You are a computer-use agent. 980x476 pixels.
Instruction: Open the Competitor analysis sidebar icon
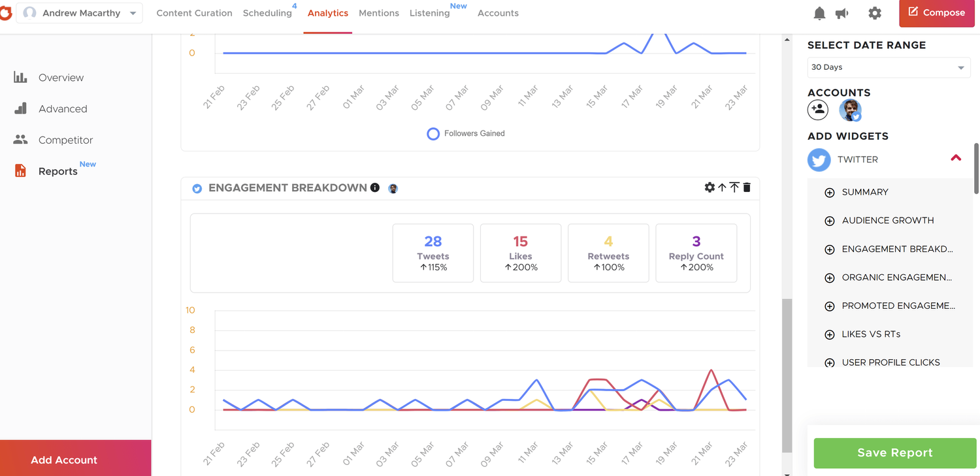click(x=22, y=140)
